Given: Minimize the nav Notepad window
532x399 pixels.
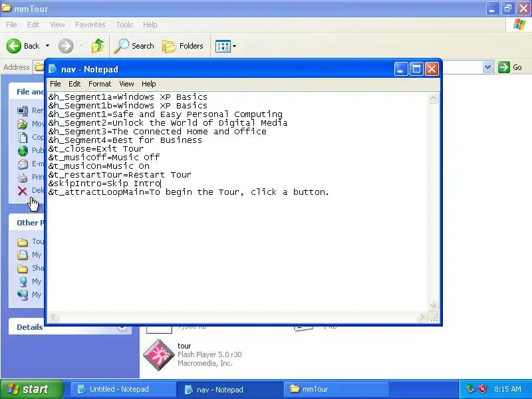Looking at the screenshot, I should click(x=401, y=69).
